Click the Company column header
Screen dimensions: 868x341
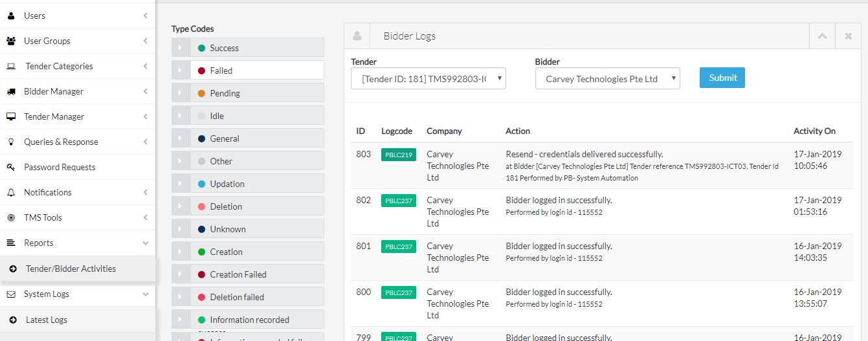coord(444,131)
